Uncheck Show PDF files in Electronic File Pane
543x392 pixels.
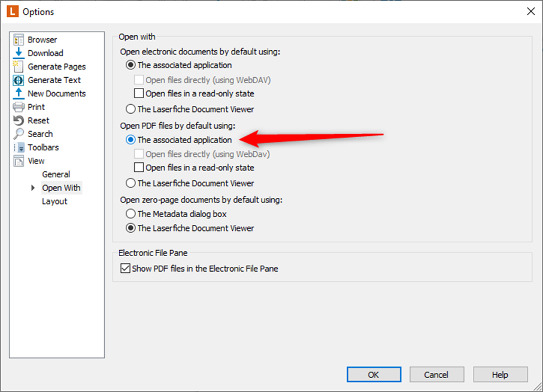125,268
